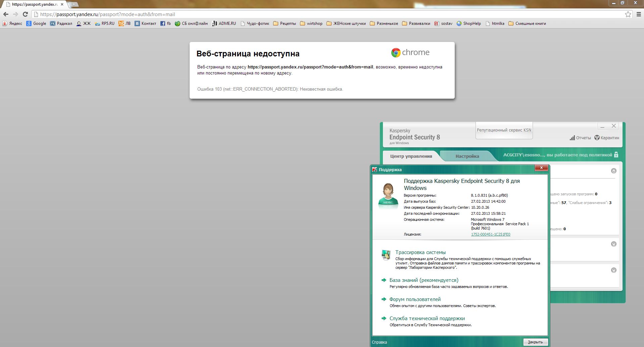This screenshot has width=644, height=347.
Task: Click the Трассировка системы monitor icon
Action: (386, 255)
